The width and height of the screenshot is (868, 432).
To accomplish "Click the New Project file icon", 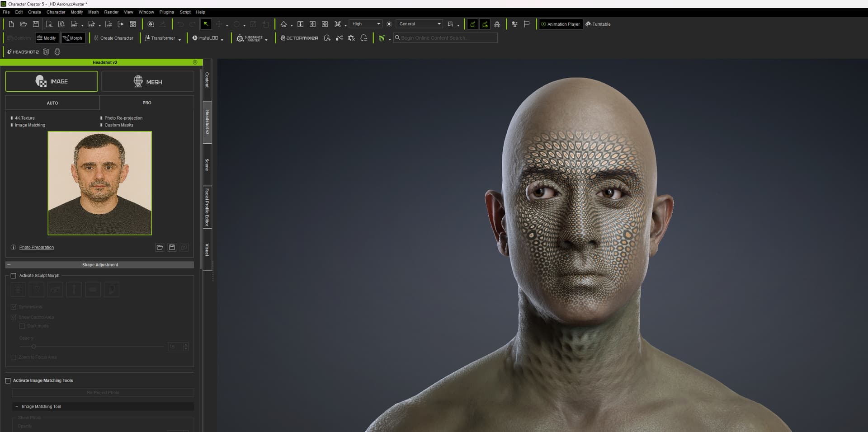I will 11,24.
